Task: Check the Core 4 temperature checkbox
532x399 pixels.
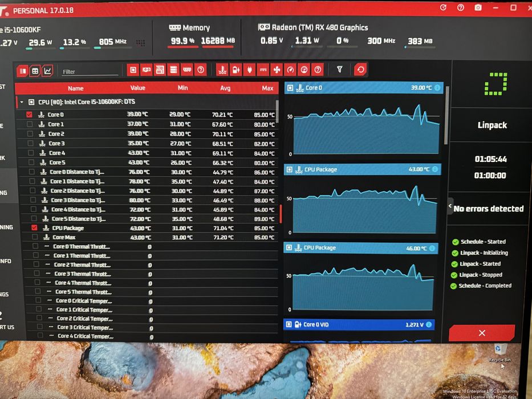Action: point(31,153)
